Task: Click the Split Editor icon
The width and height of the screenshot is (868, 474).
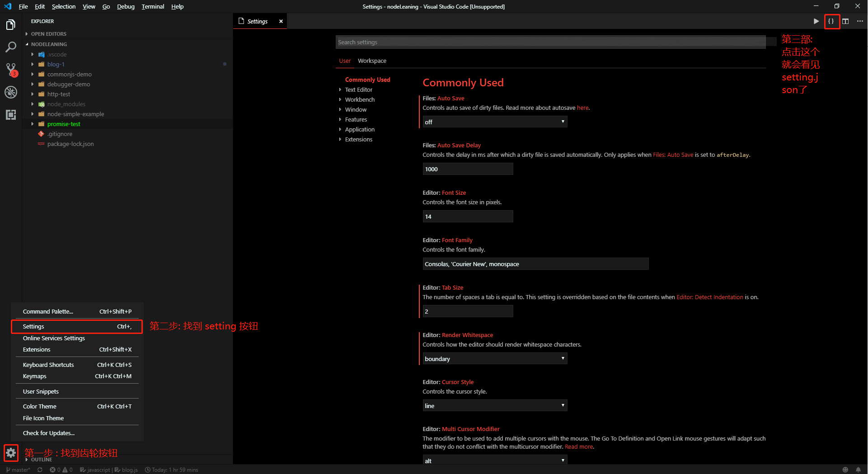Action: coord(845,21)
